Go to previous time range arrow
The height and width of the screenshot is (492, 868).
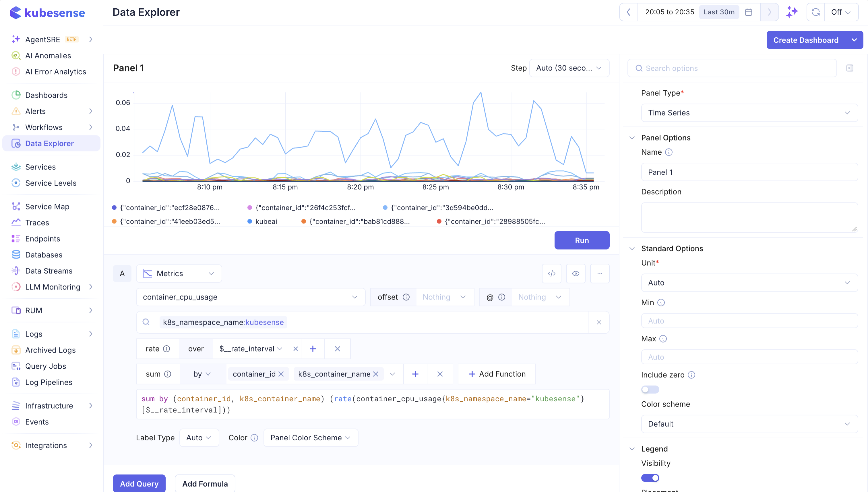point(628,12)
